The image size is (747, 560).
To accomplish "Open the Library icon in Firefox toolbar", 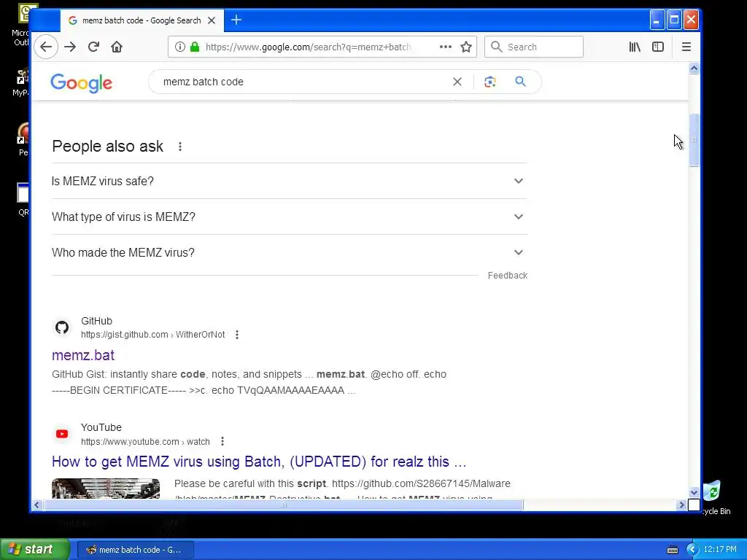I will [x=635, y=47].
